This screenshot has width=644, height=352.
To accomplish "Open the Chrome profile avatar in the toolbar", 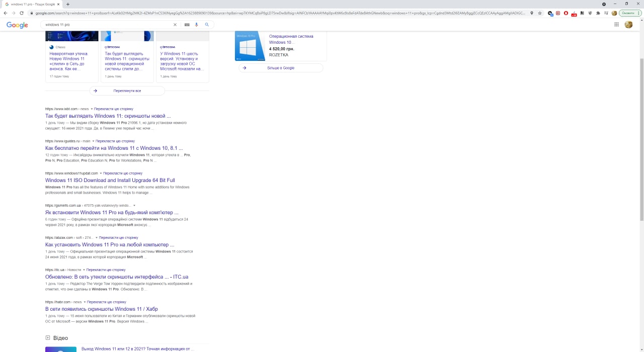I will [614, 13].
